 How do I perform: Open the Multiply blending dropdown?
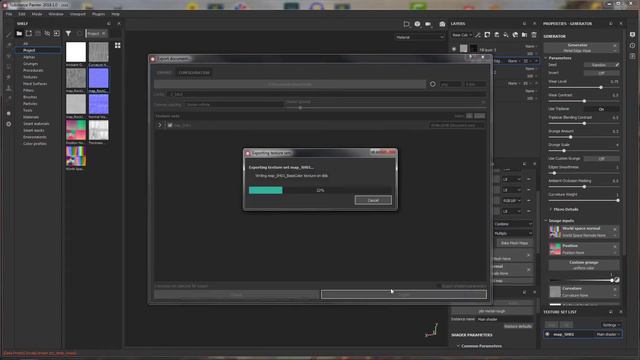click(513, 233)
